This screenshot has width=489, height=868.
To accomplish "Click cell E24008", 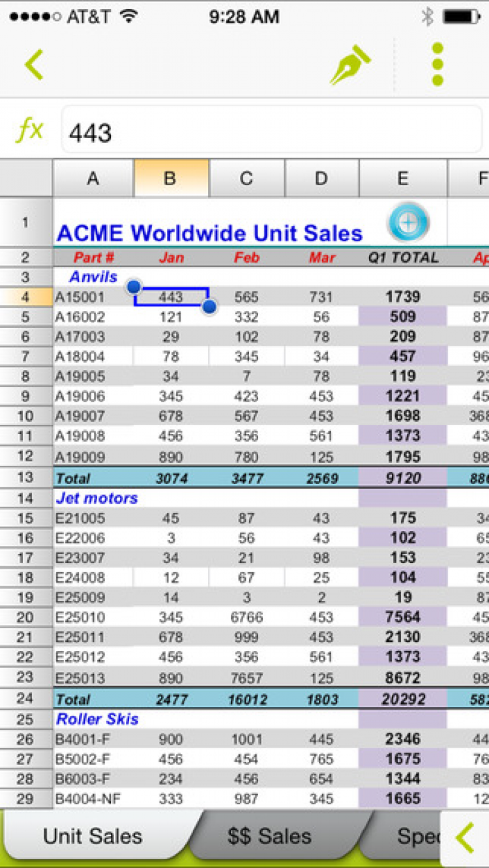I will tap(93, 577).
